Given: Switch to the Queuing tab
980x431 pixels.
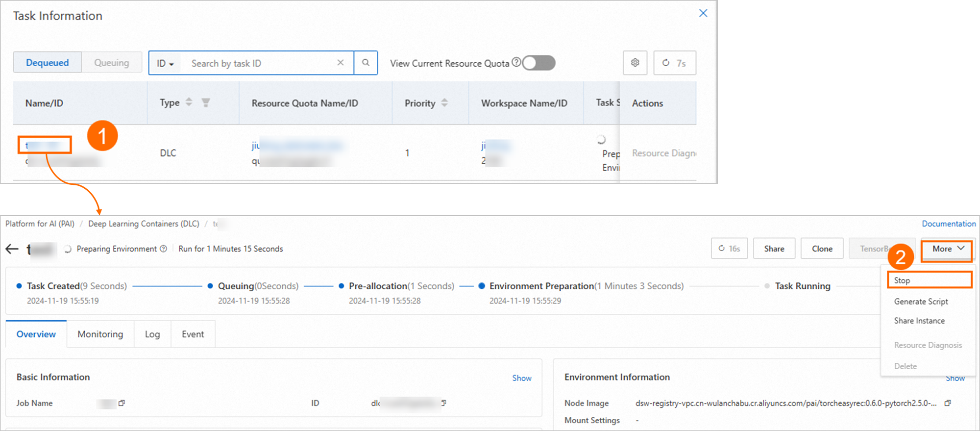Looking at the screenshot, I should [x=112, y=63].
